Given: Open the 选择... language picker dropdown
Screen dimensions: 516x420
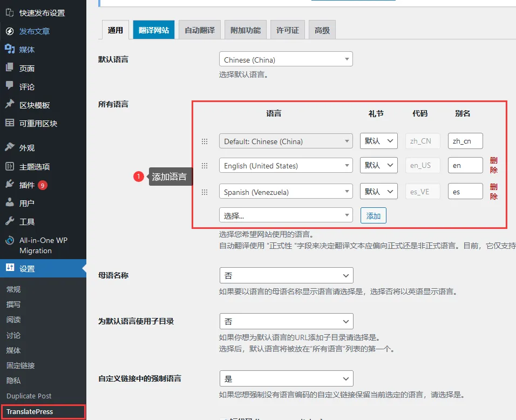Looking at the screenshot, I should pos(286,215).
